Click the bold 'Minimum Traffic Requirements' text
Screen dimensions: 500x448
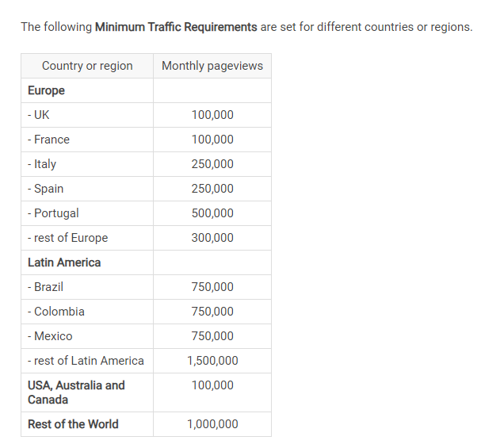176,27
